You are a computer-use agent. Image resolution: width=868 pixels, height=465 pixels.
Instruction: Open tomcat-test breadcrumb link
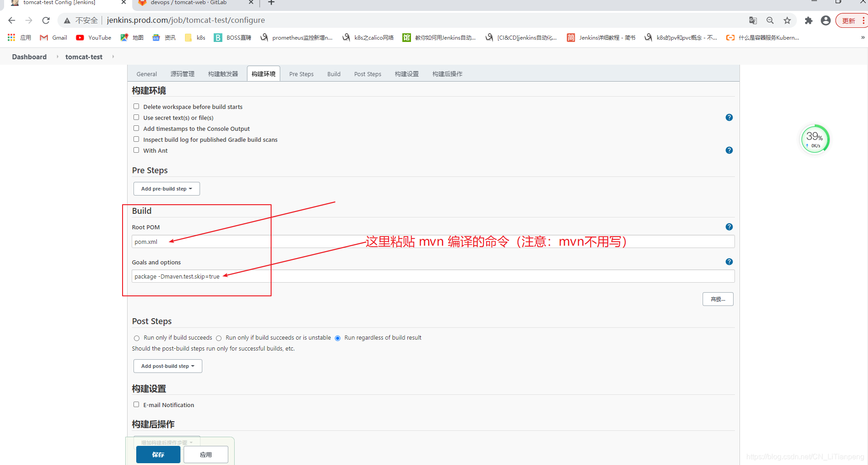point(84,57)
